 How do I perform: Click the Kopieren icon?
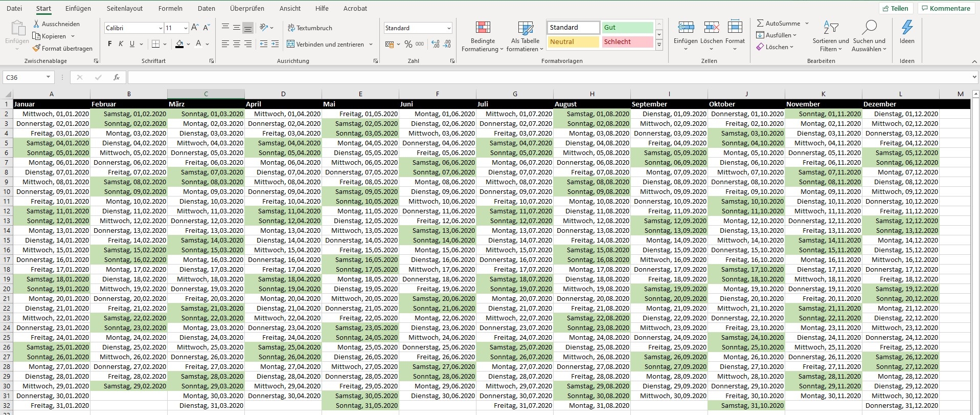point(36,36)
